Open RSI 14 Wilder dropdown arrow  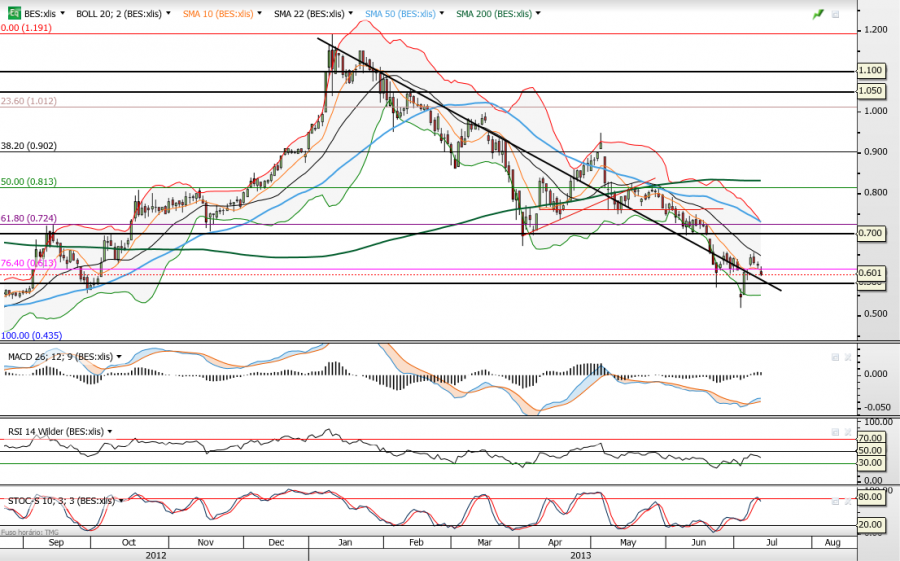110,431
